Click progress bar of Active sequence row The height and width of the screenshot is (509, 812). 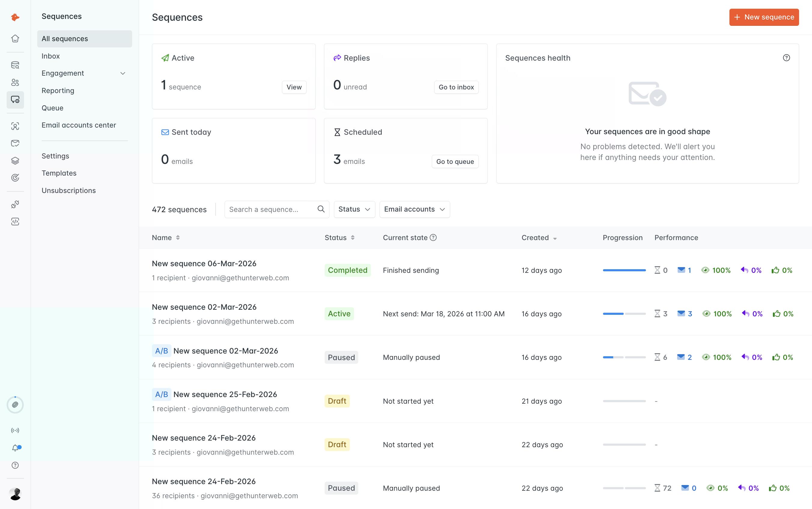click(x=624, y=314)
